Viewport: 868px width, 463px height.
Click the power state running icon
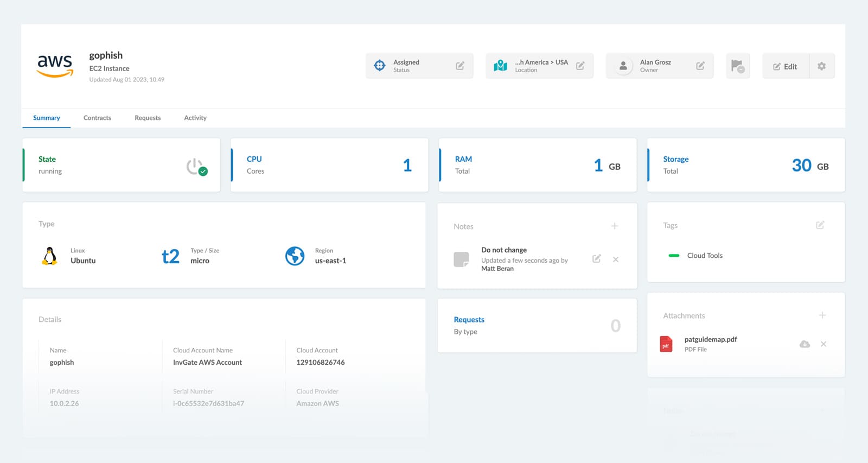coord(196,167)
